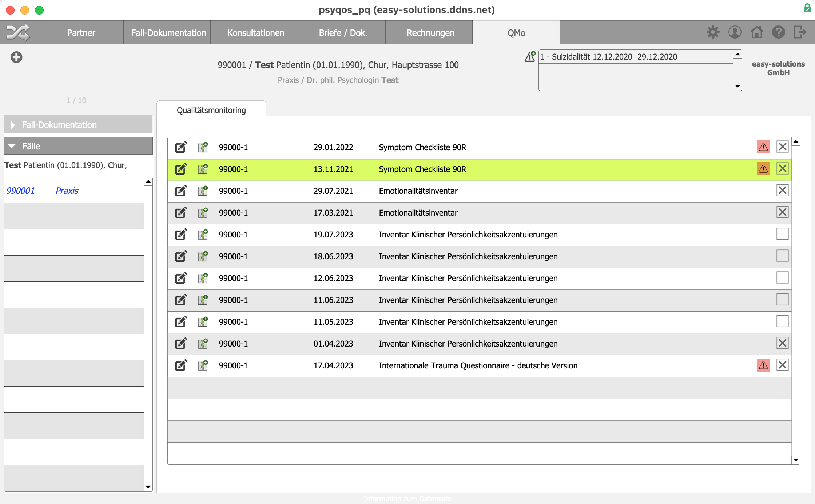Collapse the Fälle sidebar section
Image resolution: width=815 pixels, height=504 pixels.
pyautogui.click(x=78, y=146)
